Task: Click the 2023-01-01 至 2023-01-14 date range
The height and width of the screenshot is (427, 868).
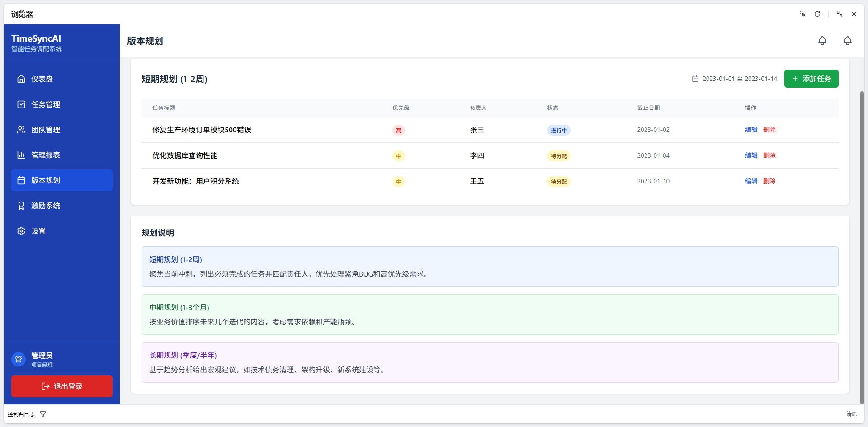Action: (740, 79)
